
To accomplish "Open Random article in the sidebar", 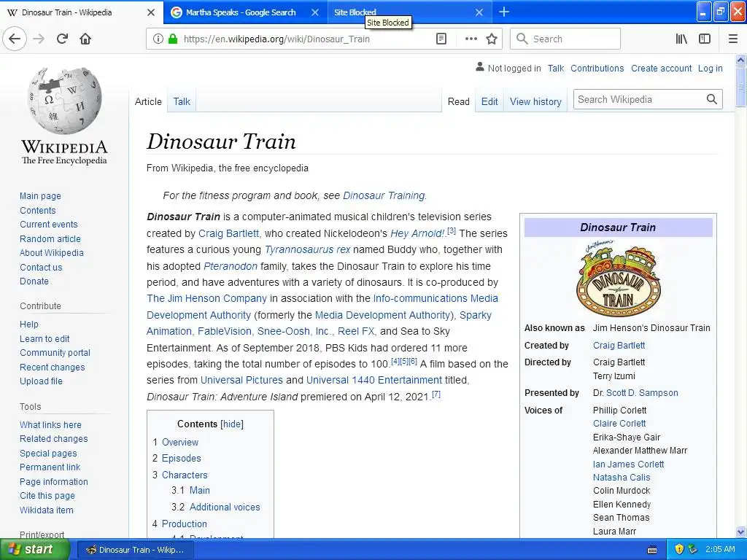I will tap(50, 238).
